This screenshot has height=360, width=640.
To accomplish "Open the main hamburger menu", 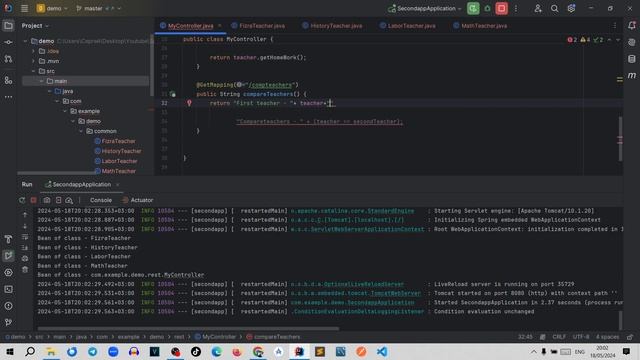I will click(24, 9).
